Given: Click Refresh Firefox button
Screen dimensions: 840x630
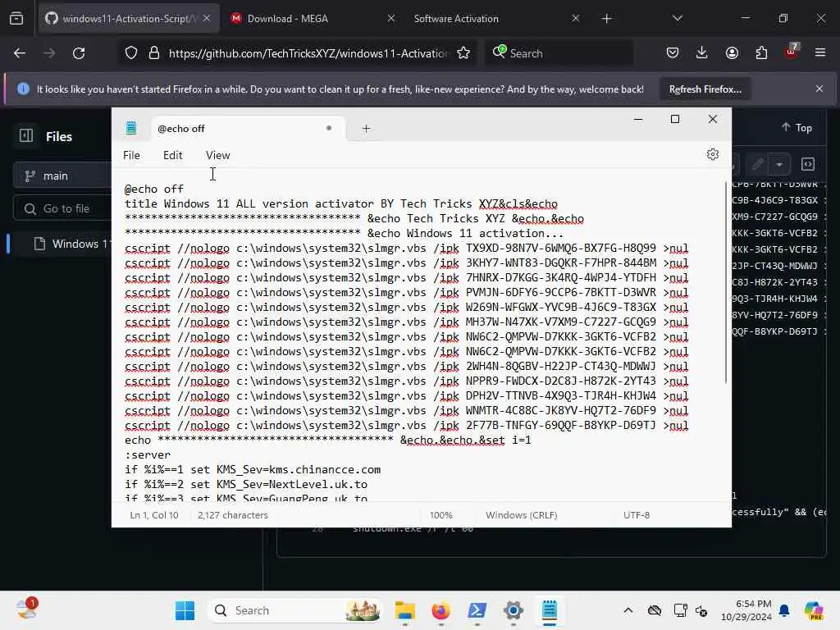Looking at the screenshot, I should 705,89.
